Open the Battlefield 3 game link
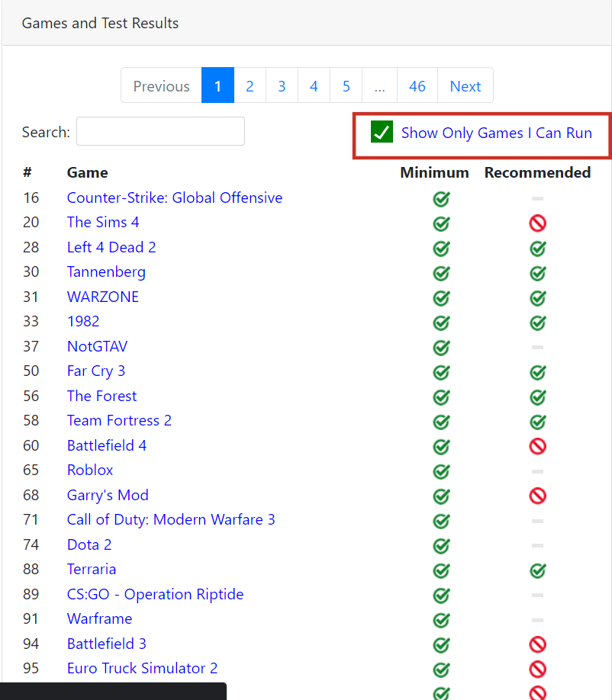The image size is (612, 700). 107,644
